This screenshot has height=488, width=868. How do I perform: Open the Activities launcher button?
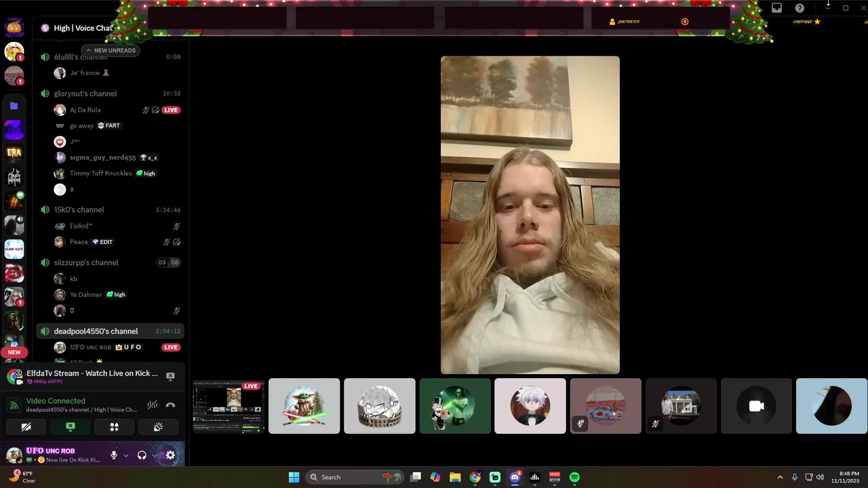(x=114, y=427)
